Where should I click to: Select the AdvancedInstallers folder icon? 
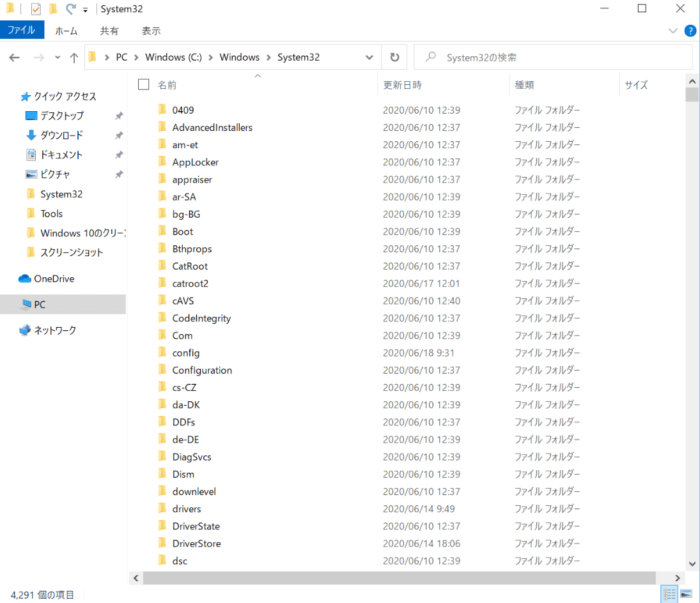pos(162,126)
